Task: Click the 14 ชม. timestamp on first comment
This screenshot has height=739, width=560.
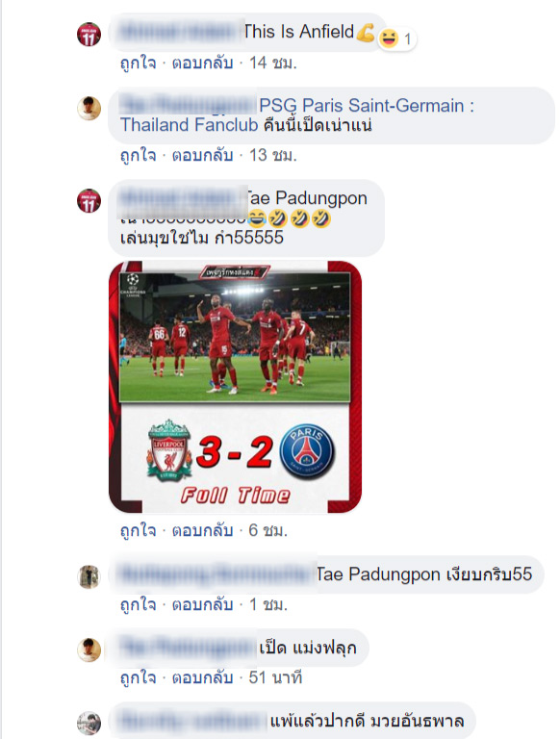Action: [273, 63]
